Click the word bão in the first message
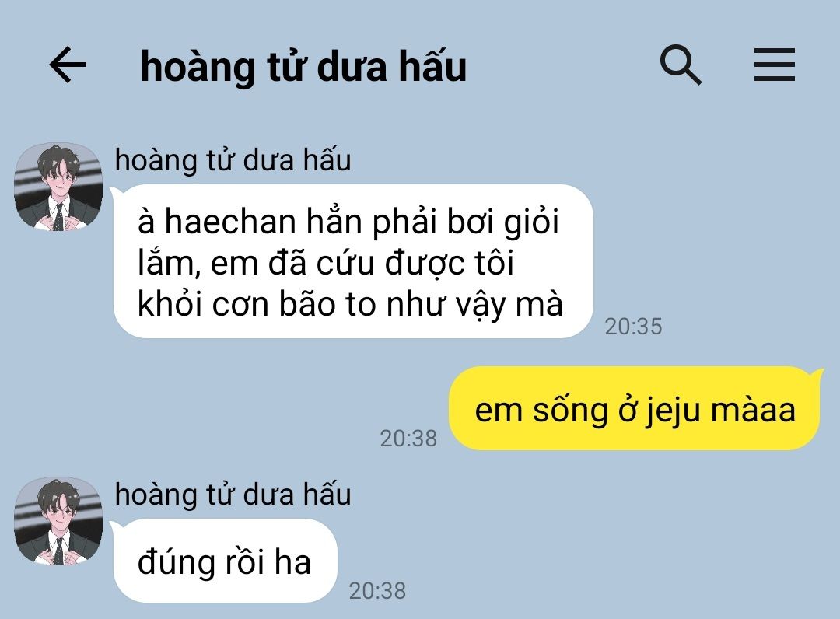The width and height of the screenshot is (840, 619). pos(308,303)
